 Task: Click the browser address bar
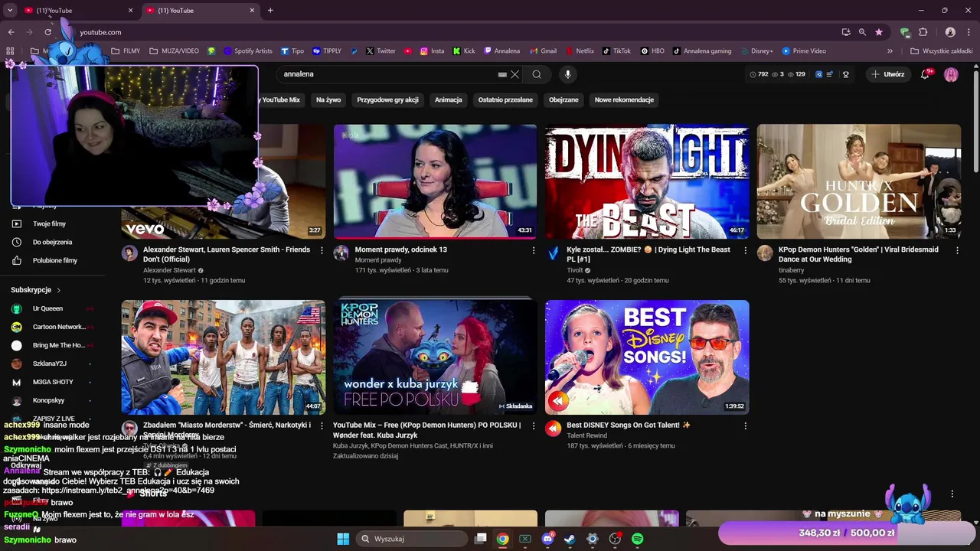pyautogui.click(x=452, y=32)
